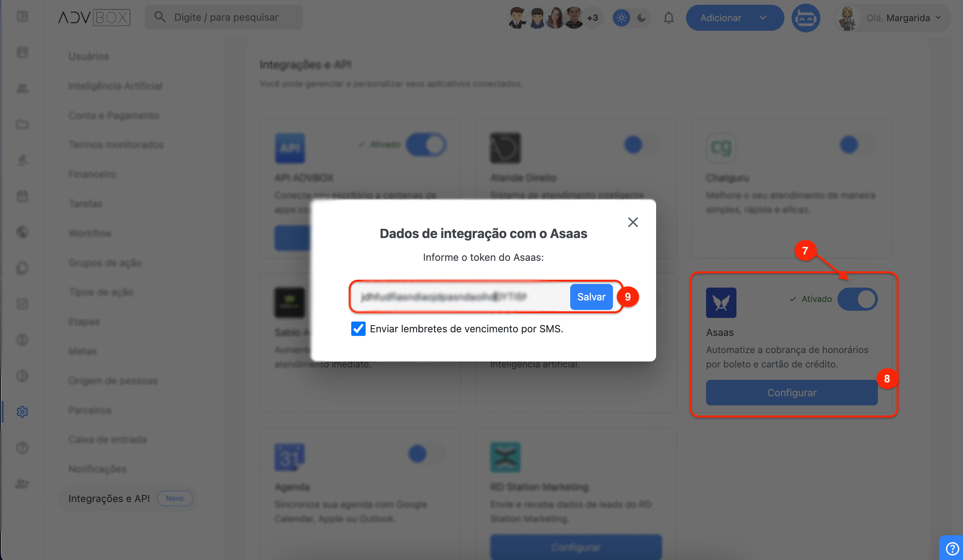Open Origem de pessoas section
The width and height of the screenshot is (963, 560).
(113, 381)
